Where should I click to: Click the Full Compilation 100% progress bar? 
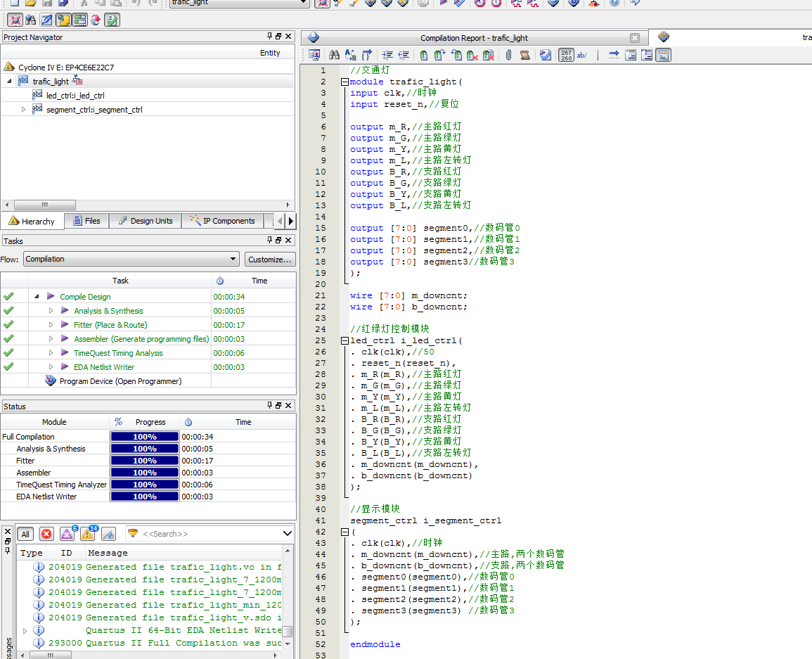[x=144, y=437]
